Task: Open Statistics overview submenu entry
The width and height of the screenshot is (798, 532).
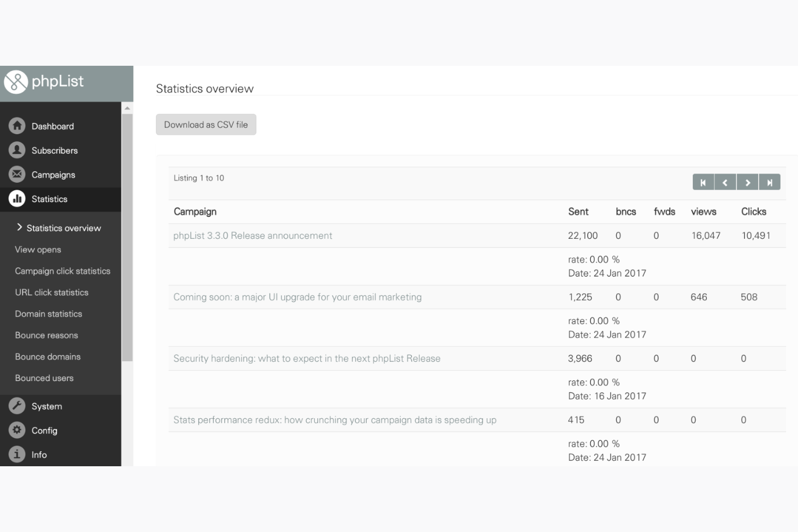Action: 64,228
